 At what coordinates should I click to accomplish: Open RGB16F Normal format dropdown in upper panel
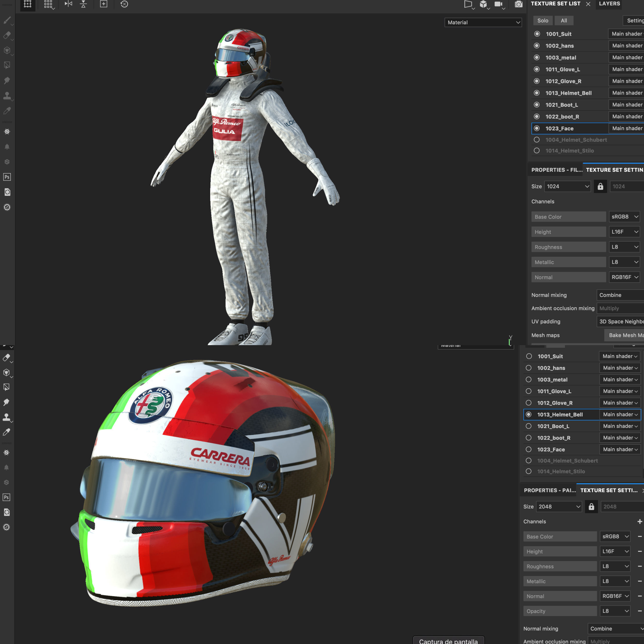624,277
